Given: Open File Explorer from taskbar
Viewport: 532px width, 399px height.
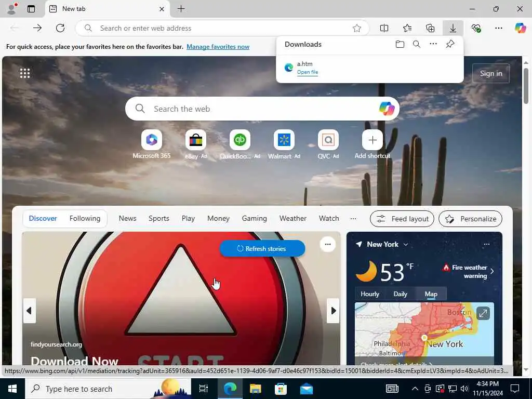Looking at the screenshot, I should click(256, 389).
